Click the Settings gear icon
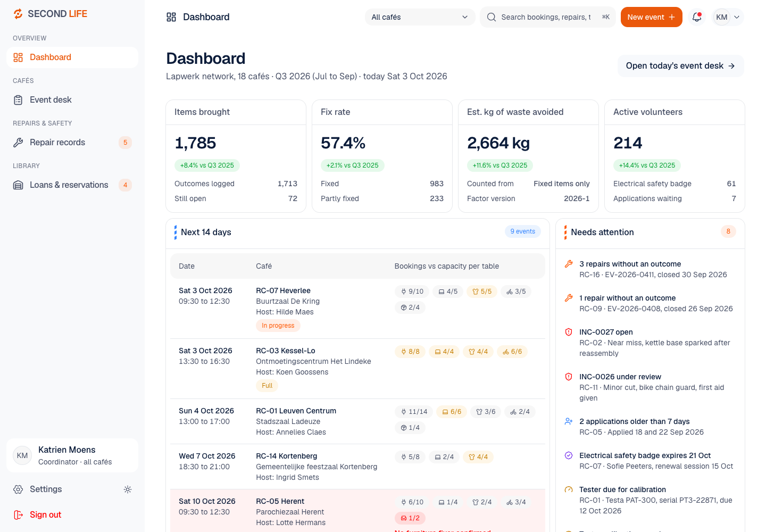The width and height of the screenshot is (766, 532). click(x=18, y=489)
